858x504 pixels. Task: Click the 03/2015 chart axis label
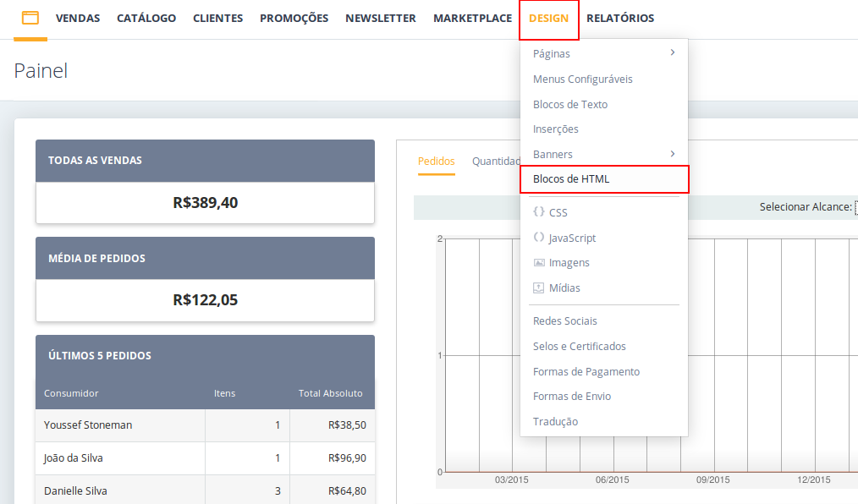click(511, 479)
